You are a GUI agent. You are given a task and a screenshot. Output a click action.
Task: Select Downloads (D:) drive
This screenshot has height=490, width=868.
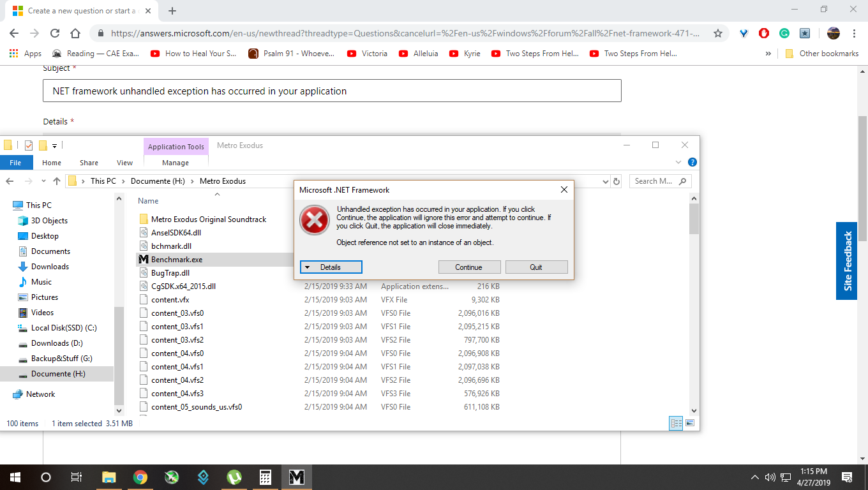click(57, 343)
